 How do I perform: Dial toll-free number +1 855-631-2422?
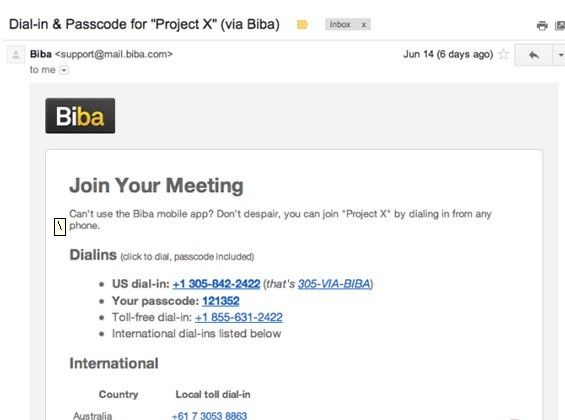(239, 317)
